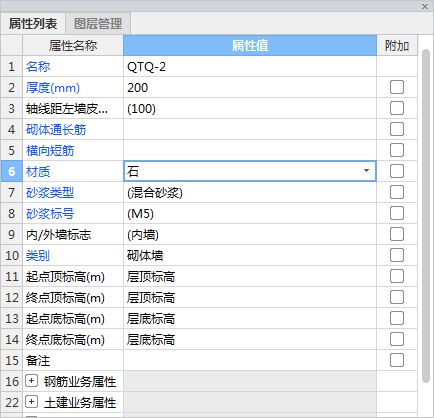Image resolution: width=434 pixels, height=418 pixels.
Task: Click the 内/外墙标志 property name
Action: pyautogui.click(x=59, y=235)
